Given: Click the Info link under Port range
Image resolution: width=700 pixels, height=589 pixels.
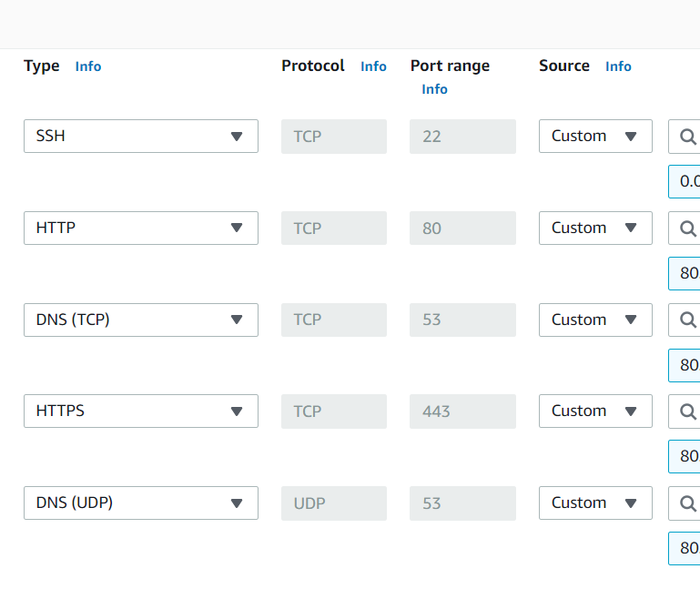Looking at the screenshot, I should (434, 89).
